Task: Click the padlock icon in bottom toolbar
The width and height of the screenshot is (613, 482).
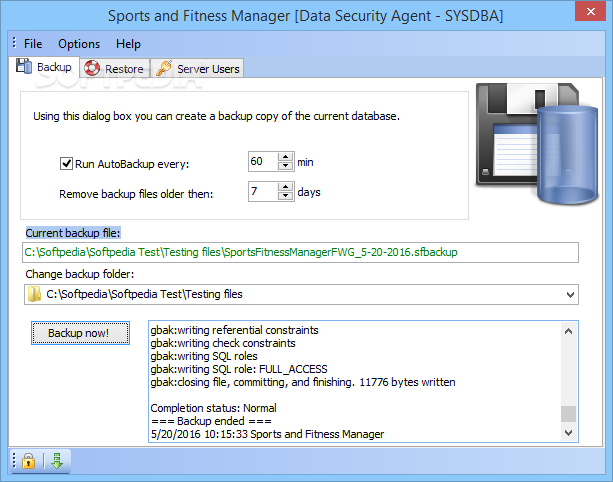Action: click(x=28, y=461)
